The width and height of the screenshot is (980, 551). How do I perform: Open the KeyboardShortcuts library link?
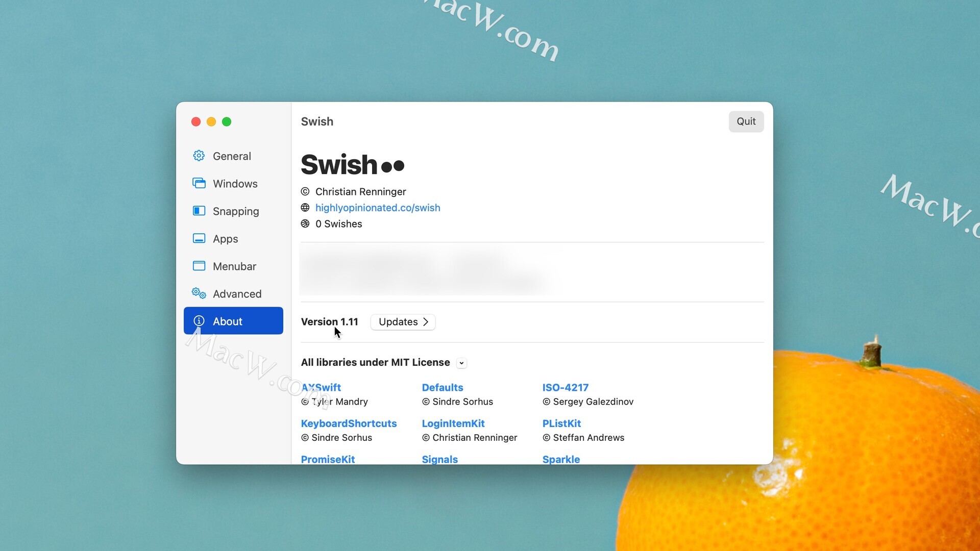(x=349, y=423)
